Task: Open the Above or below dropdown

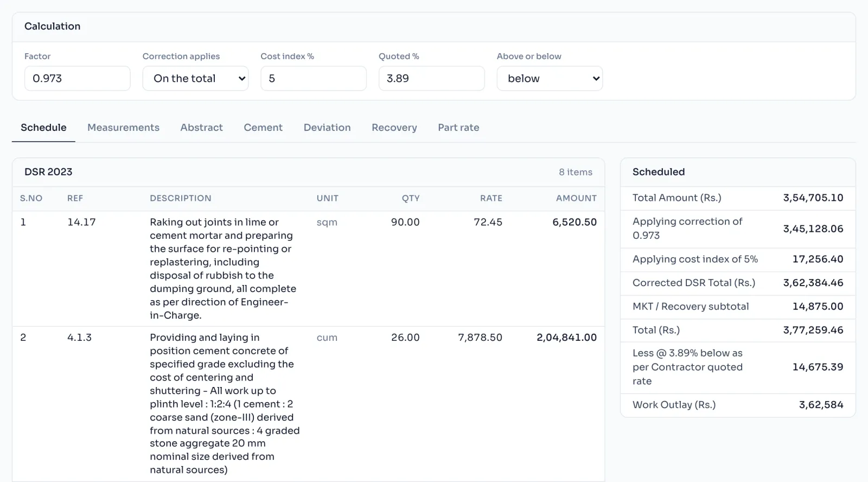Action: point(550,78)
